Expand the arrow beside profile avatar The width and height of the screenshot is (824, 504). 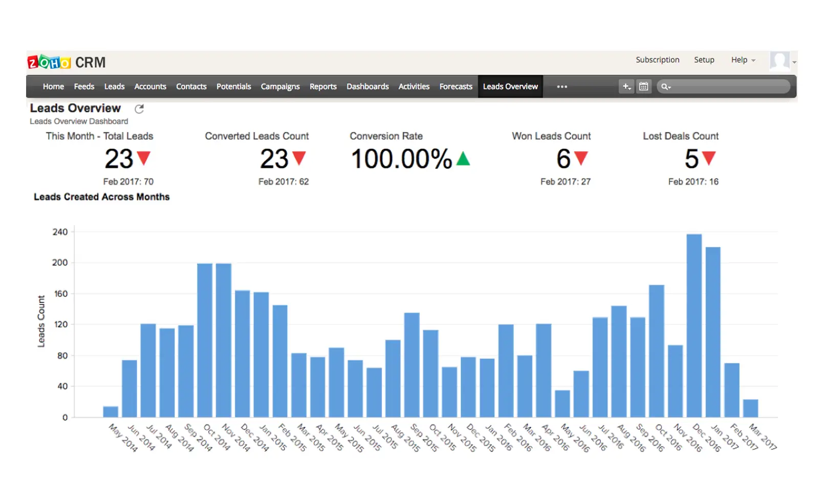click(794, 62)
